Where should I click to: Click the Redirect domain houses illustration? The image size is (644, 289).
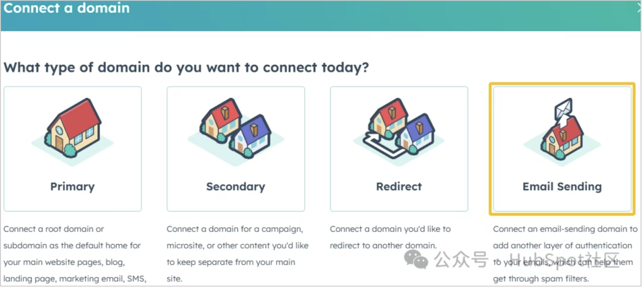coord(399,130)
